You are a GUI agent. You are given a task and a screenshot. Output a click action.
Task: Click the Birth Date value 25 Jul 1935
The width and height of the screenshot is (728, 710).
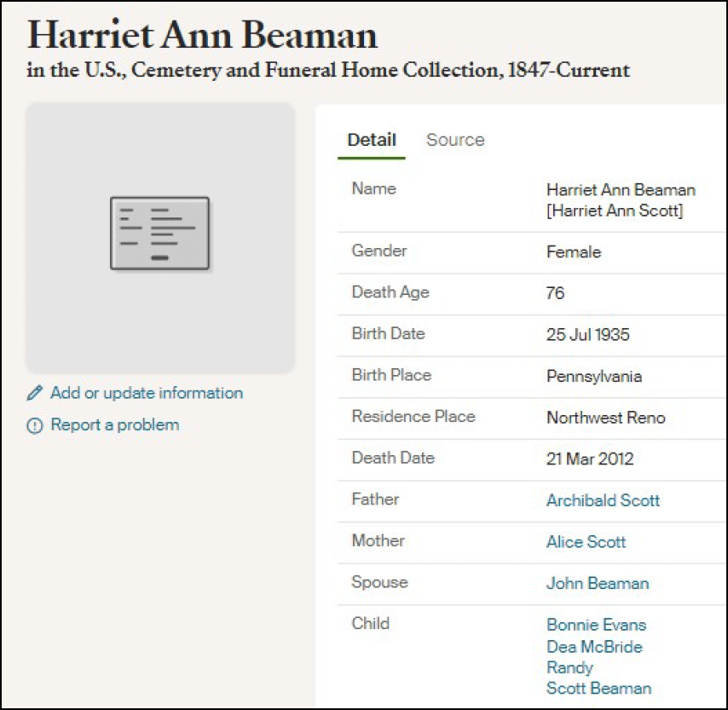(587, 335)
